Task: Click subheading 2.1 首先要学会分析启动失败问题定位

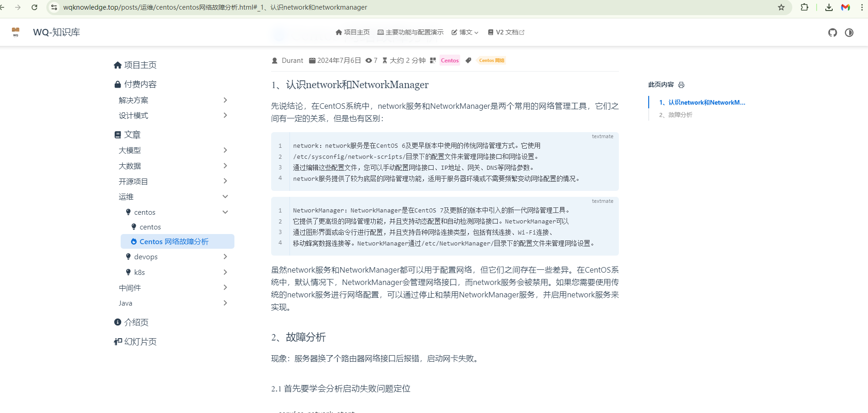Action: click(x=340, y=389)
